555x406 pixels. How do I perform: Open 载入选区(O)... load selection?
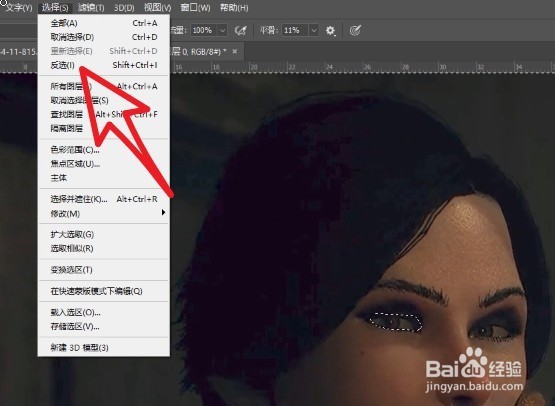(104, 313)
